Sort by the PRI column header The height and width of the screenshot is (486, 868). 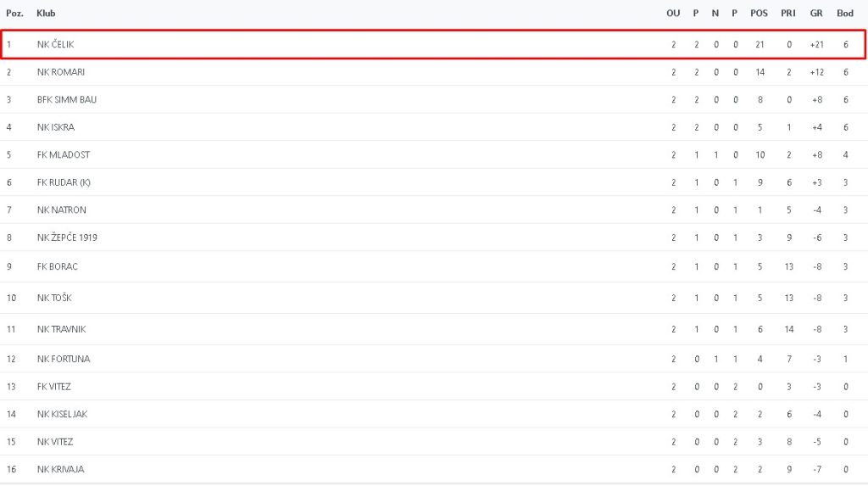tap(788, 14)
